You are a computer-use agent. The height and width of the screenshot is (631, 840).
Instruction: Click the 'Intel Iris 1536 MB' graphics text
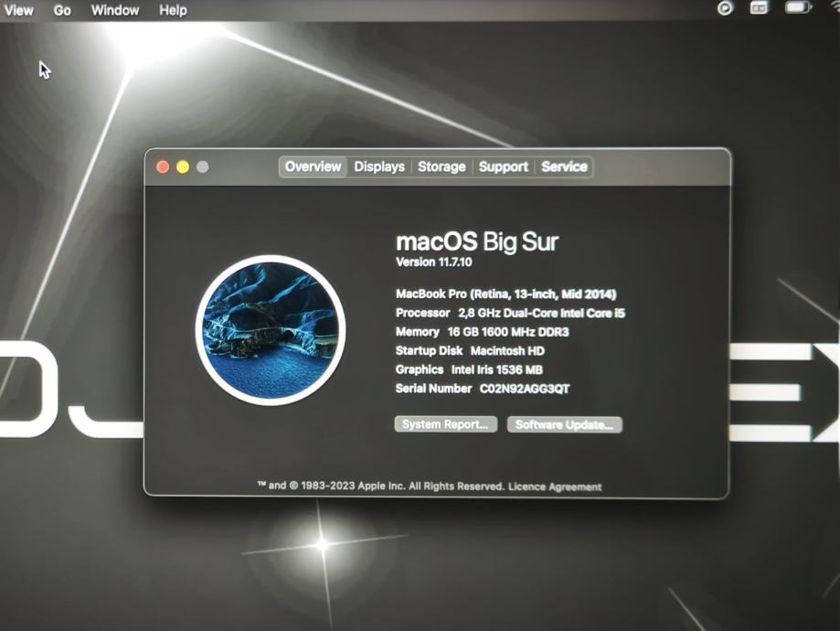pos(496,370)
